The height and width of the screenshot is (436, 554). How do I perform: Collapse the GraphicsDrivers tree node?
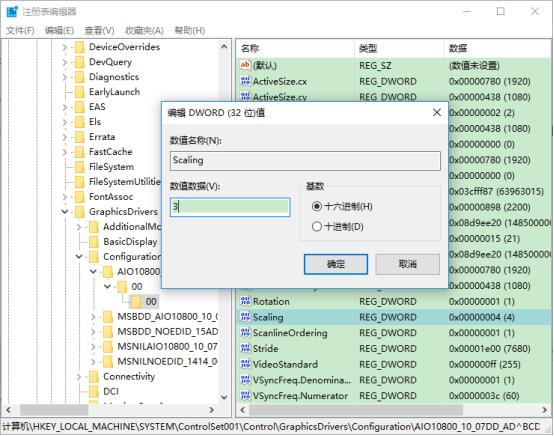click(65, 212)
